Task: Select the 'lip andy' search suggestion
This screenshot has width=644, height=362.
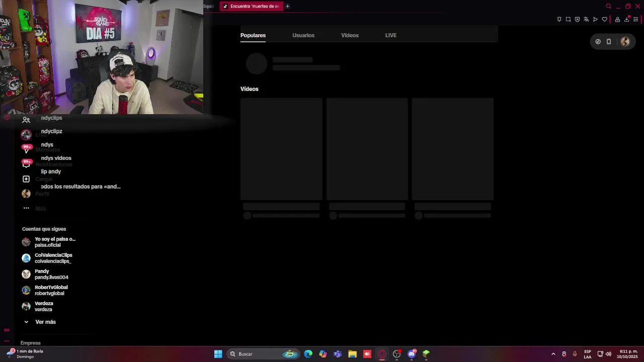Action: 51,171
